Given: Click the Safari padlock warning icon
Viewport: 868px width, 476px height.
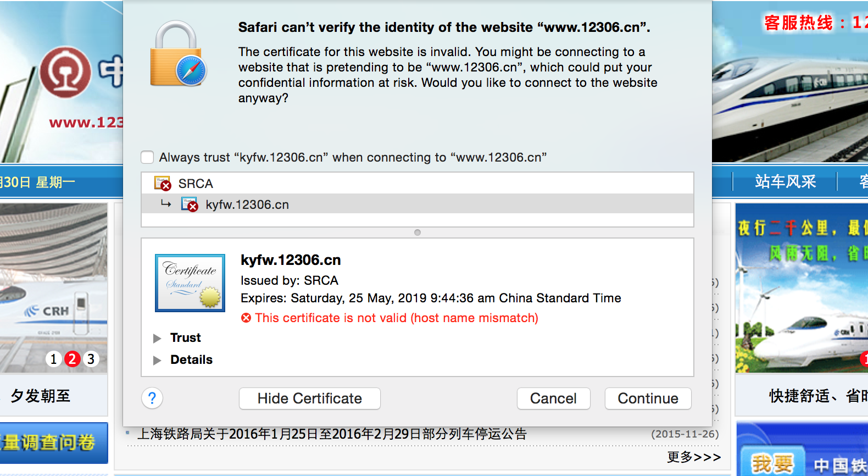Looking at the screenshot, I should click(178, 54).
